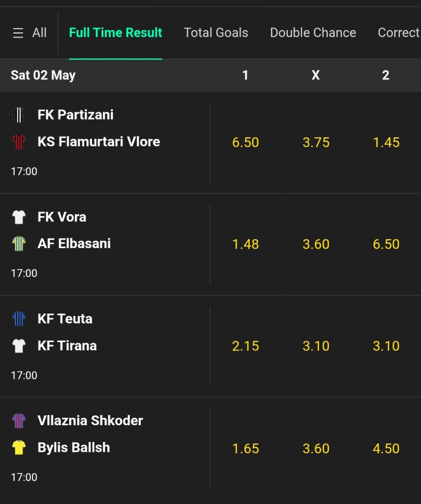This screenshot has height=504, width=421.
Task: Tap Vllaznia Shkoder red-blue jersey icon
Action: (19, 421)
